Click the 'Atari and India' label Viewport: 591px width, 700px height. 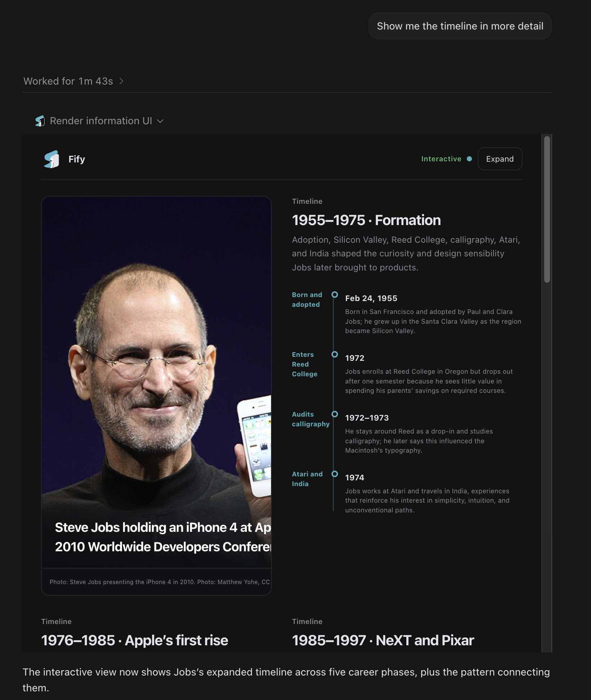click(x=307, y=479)
